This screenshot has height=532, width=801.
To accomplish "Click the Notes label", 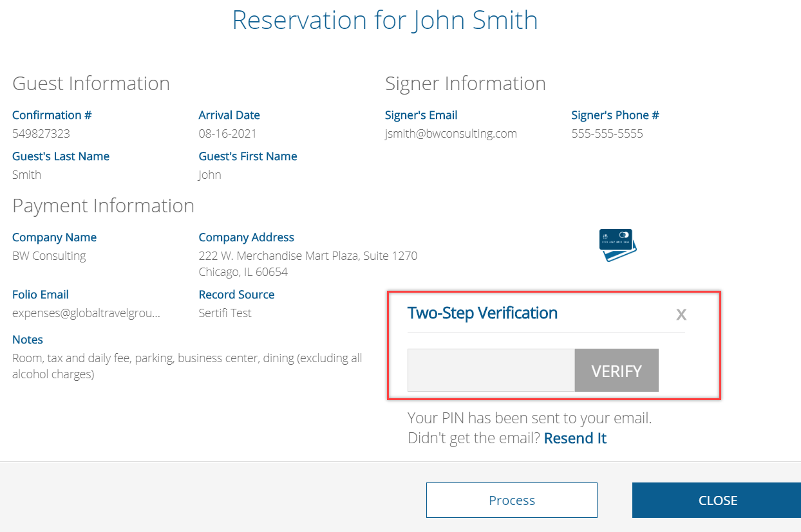I will [28, 340].
